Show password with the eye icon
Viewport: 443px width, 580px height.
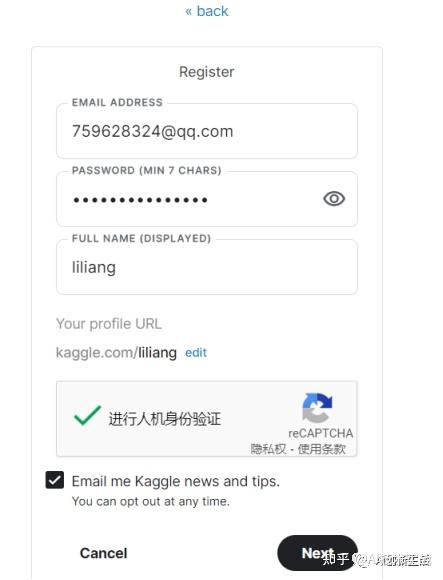click(x=334, y=199)
